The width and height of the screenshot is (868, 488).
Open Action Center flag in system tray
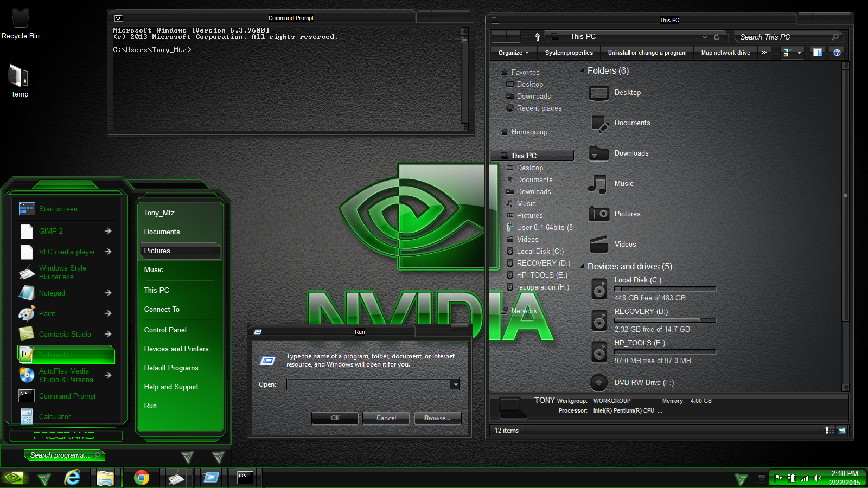[x=778, y=478]
